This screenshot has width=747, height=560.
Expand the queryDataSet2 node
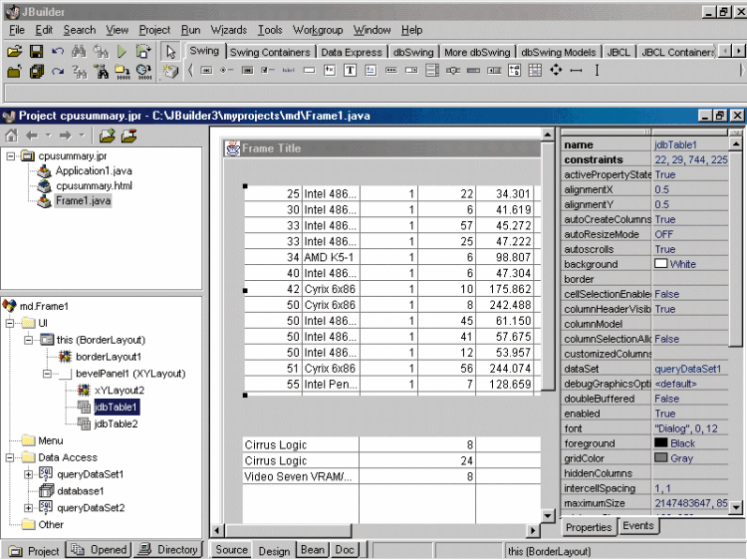pos(29,508)
